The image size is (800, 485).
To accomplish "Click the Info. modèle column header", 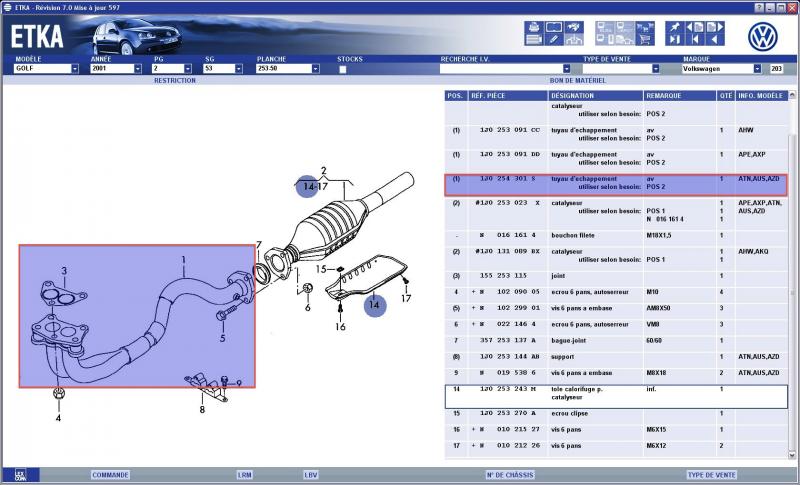I will [761, 96].
